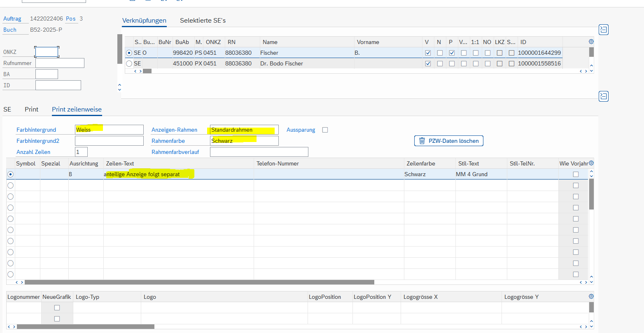Click the empty Rahmenfarbverlauf field

(259, 152)
